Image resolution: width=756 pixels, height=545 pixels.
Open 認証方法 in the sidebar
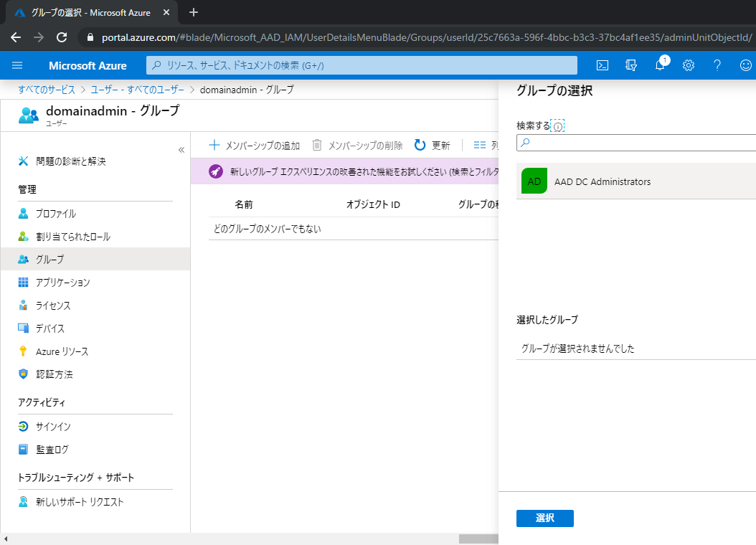pos(95,374)
